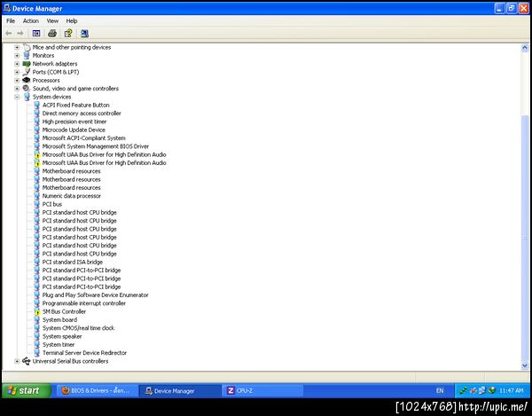
Task: Select Microcode Update Device
Action: point(74,130)
